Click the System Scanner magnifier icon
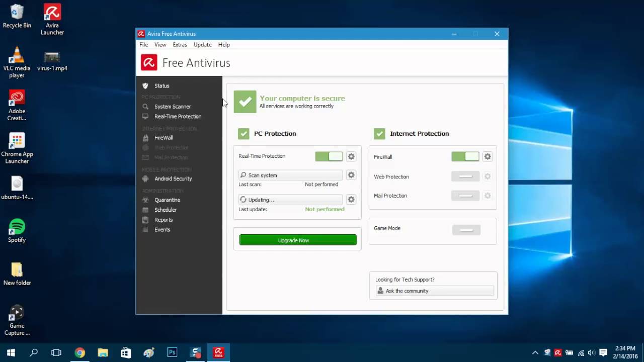 point(145,107)
